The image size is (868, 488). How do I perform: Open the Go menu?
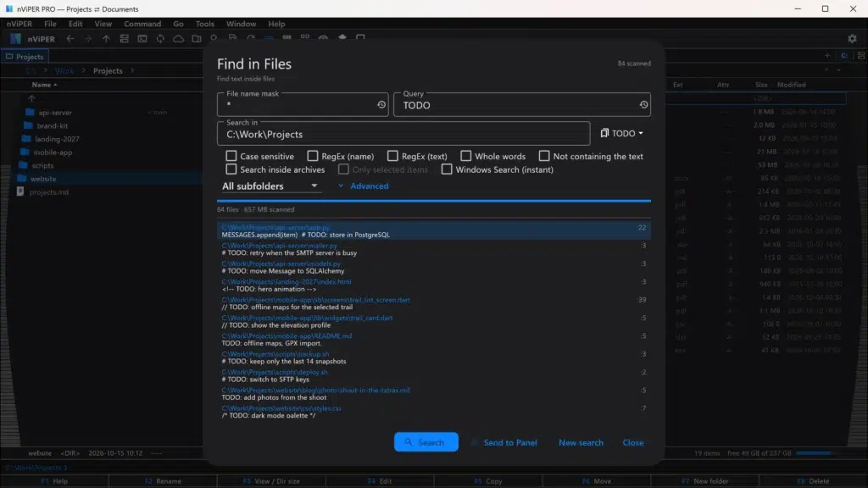click(x=178, y=24)
